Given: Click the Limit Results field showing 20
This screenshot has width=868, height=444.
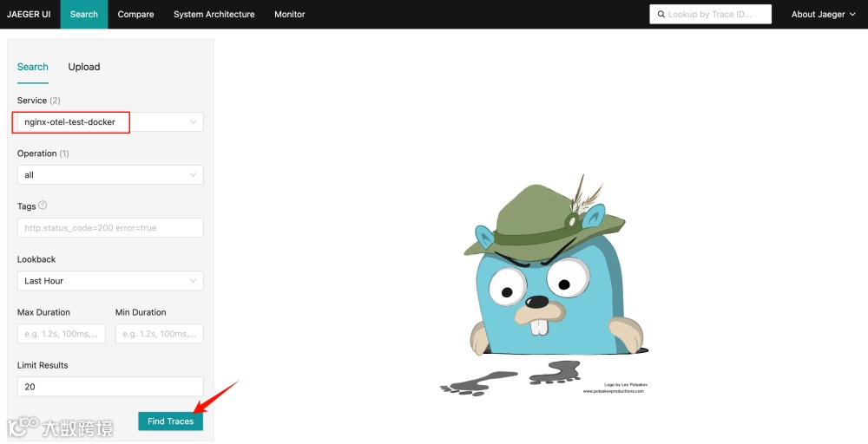Looking at the screenshot, I should (x=110, y=387).
